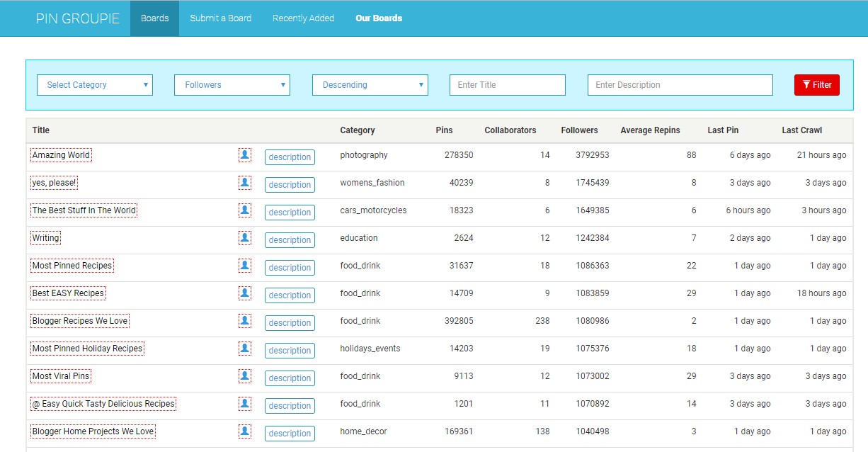Click the user icon in the Writing row
The width and height of the screenshot is (868, 452).
point(245,238)
